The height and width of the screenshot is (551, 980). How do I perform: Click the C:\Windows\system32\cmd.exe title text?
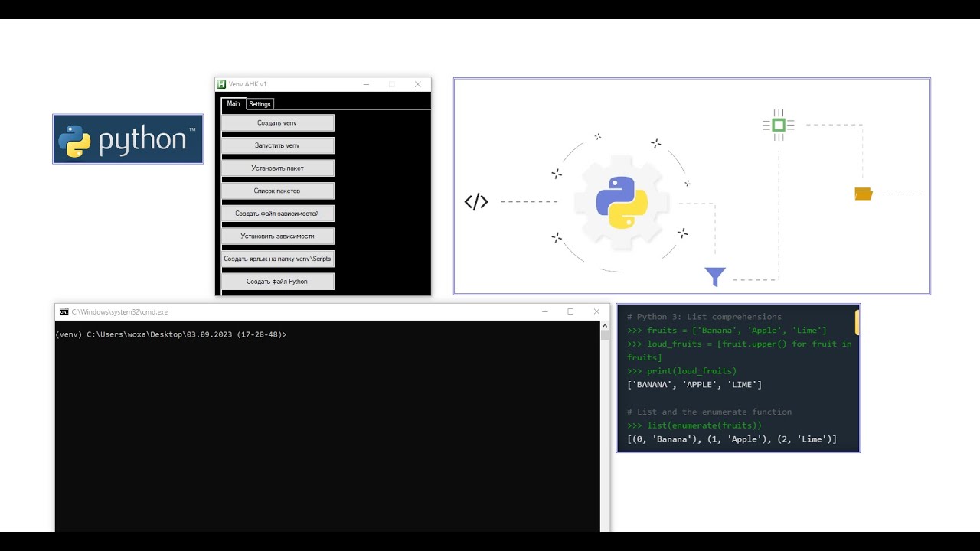pyautogui.click(x=119, y=312)
